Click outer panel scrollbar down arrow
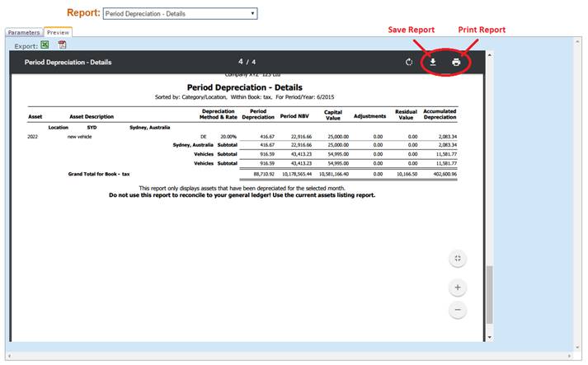This screenshot has height=365, width=588. coord(578,348)
